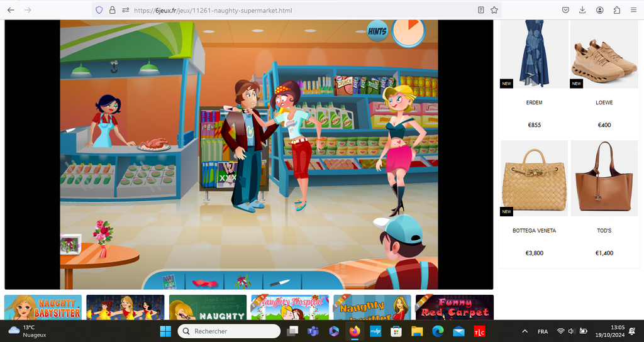Image resolution: width=644 pixels, height=342 pixels.
Task: Click the countdown timer clock in game
Action: click(x=408, y=31)
